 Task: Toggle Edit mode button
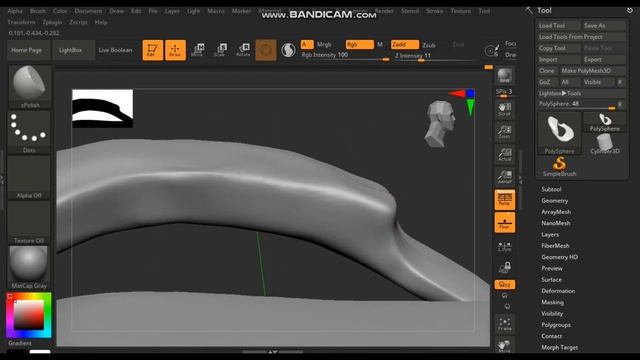(x=153, y=50)
